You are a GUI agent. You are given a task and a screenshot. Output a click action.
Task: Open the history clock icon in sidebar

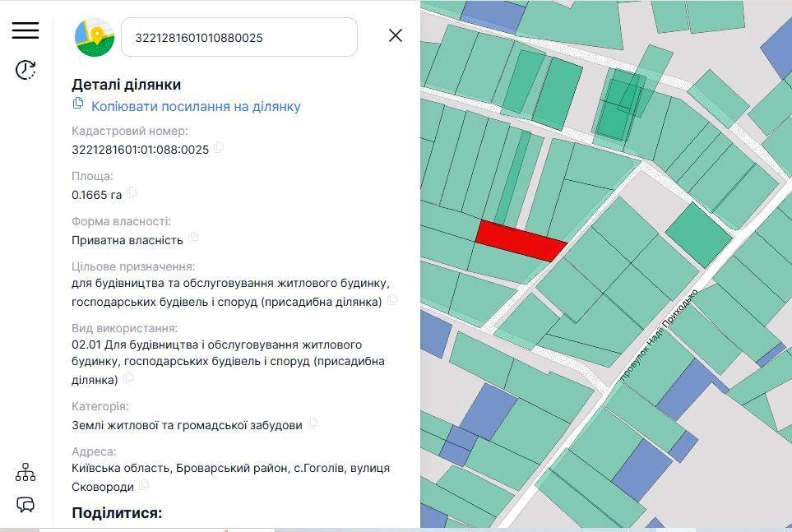tap(25, 70)
